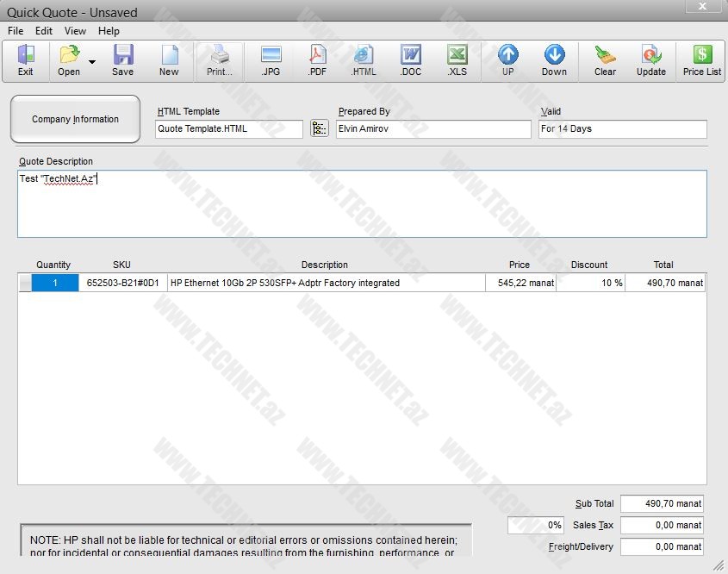728x574 pixels.
Task: Export the quote to Excel XLS
Action: click(x=457, y=60)
